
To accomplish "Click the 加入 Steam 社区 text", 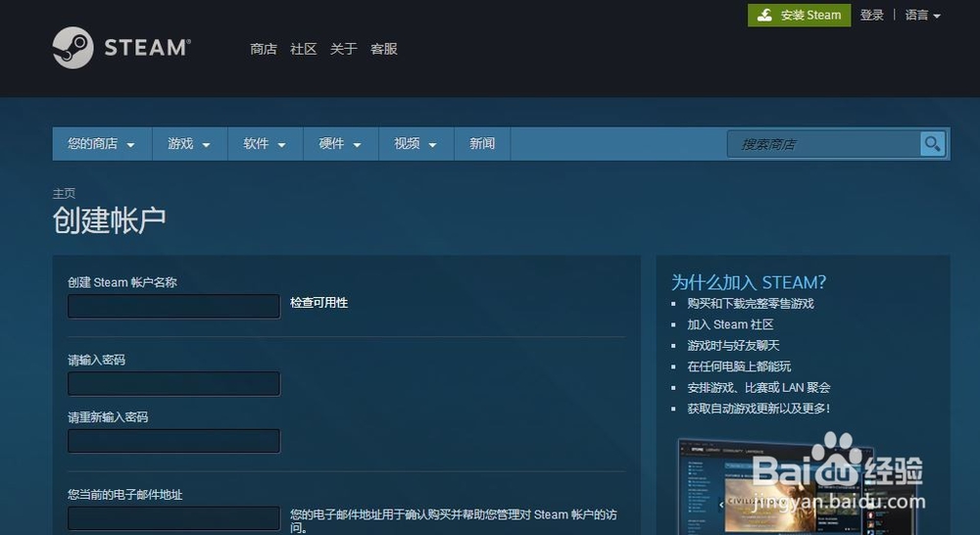I will 731,324.
